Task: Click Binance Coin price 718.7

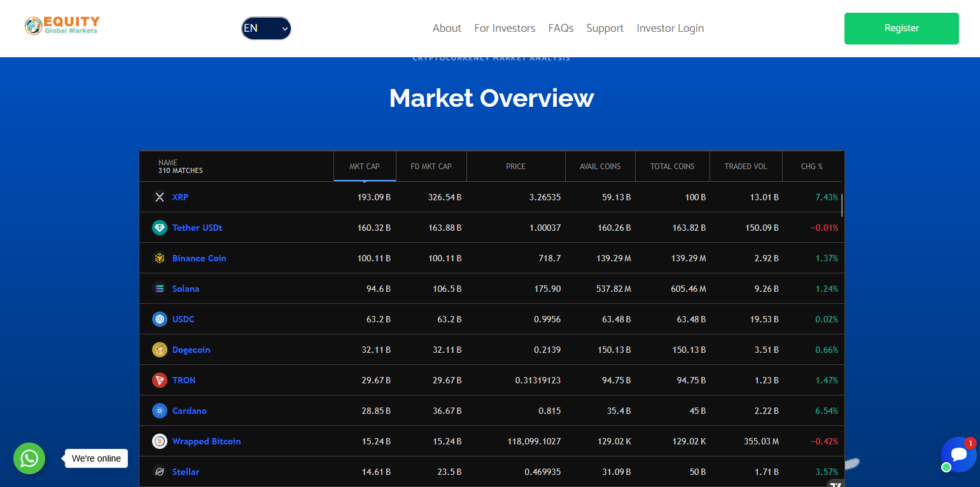Action: point(549,258)
